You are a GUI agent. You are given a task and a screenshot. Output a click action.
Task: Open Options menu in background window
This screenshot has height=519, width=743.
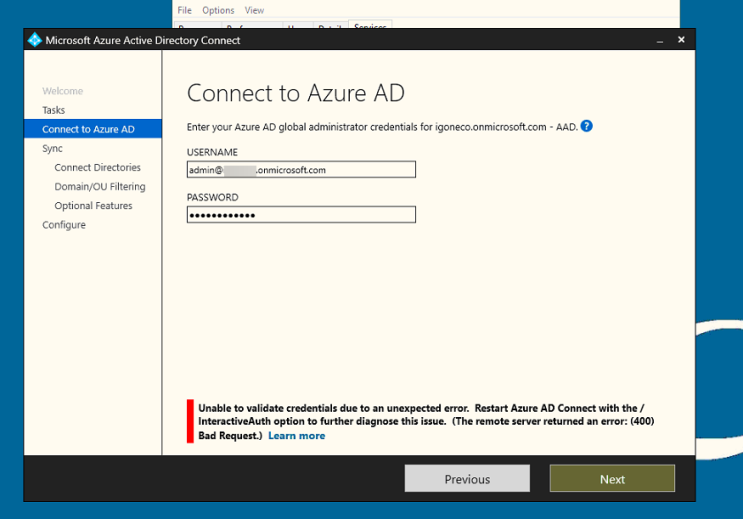pos(218,10)
